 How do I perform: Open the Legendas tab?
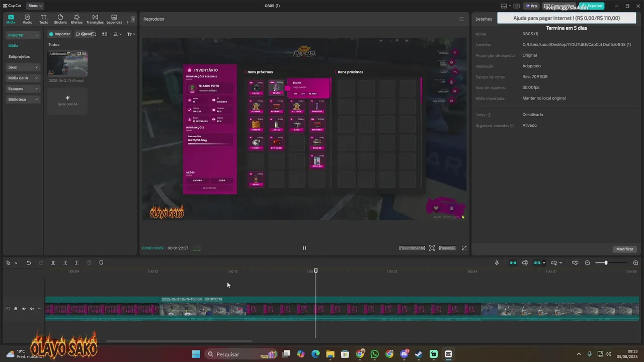point(114,19)
